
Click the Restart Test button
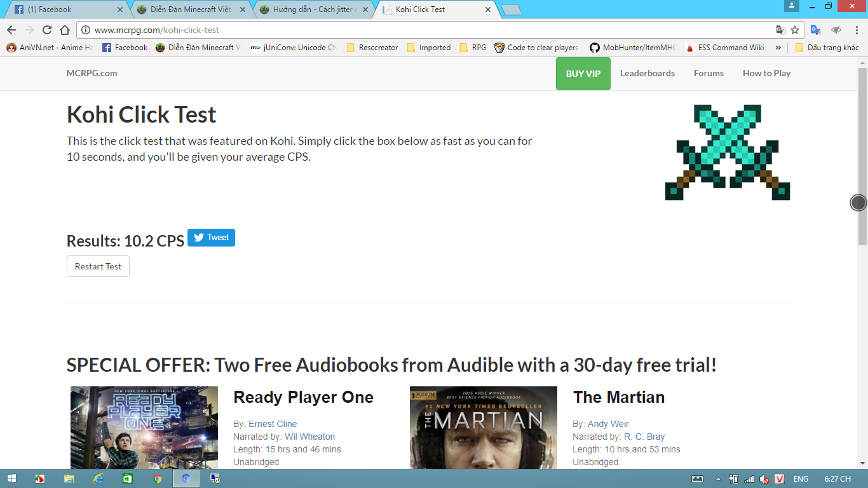point(98,266)
